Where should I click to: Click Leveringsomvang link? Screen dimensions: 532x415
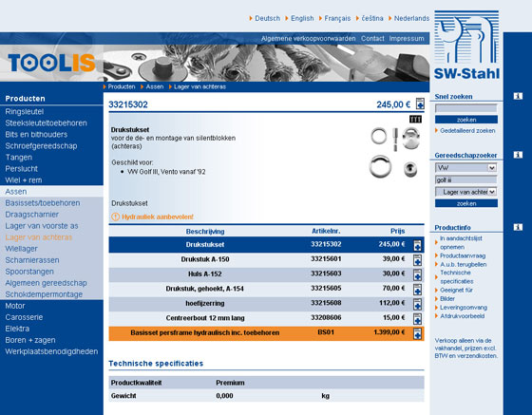pyautogui.click(x=464, y=308)
